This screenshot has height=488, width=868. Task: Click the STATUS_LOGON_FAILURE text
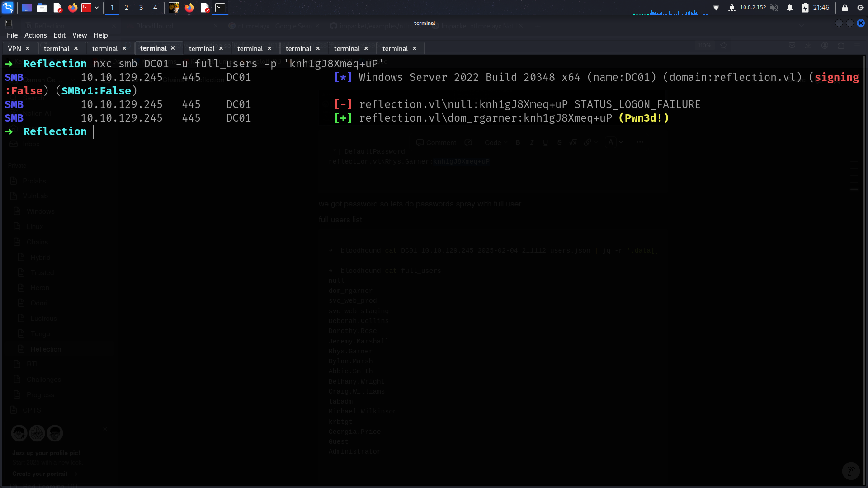[x=637, y=104]
